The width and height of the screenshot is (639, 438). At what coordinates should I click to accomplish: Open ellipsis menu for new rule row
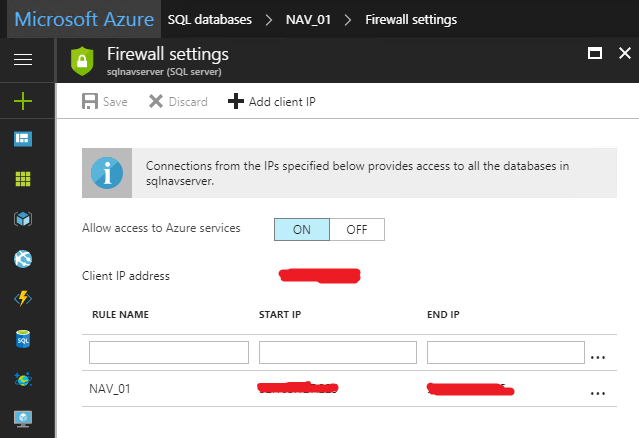(x=598, y=355)
